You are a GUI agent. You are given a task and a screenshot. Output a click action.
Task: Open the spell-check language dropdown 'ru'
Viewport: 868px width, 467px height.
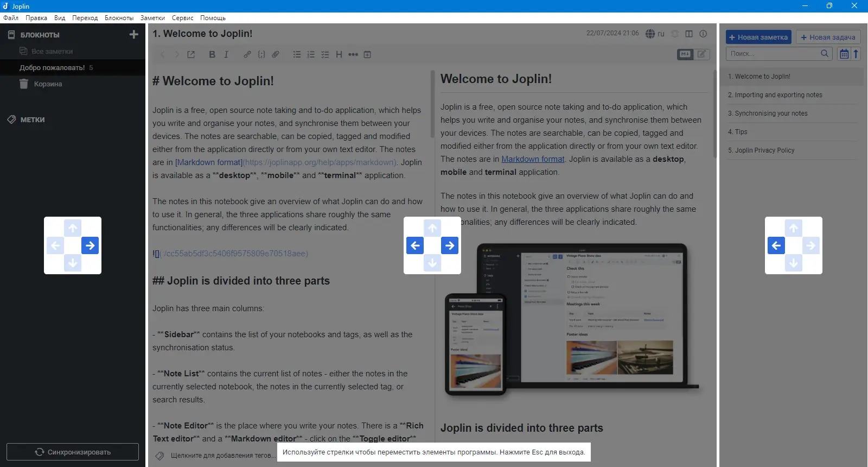coord(655,34)
